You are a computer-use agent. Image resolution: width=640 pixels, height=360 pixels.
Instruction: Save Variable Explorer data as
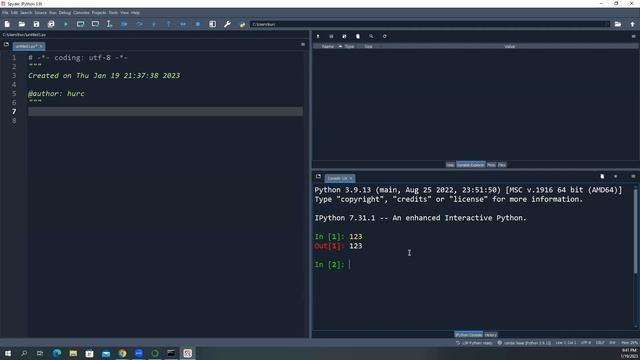344,36
